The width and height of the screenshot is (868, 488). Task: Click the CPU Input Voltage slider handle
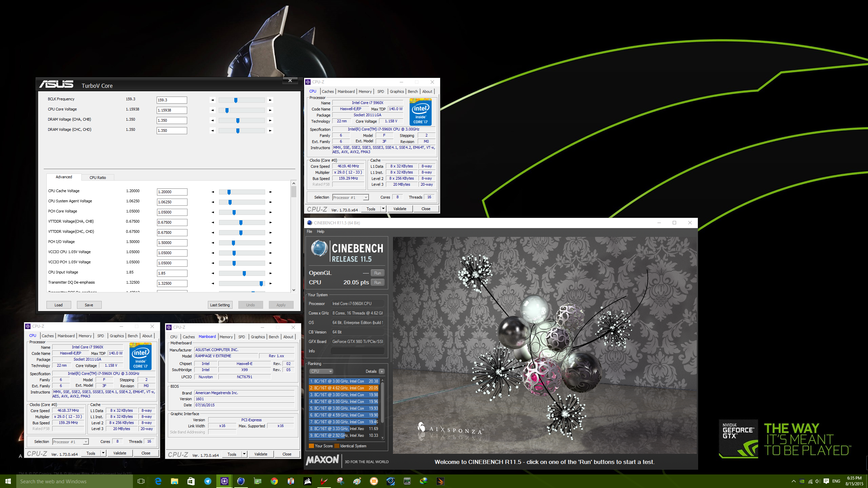[x=244, y=273]
